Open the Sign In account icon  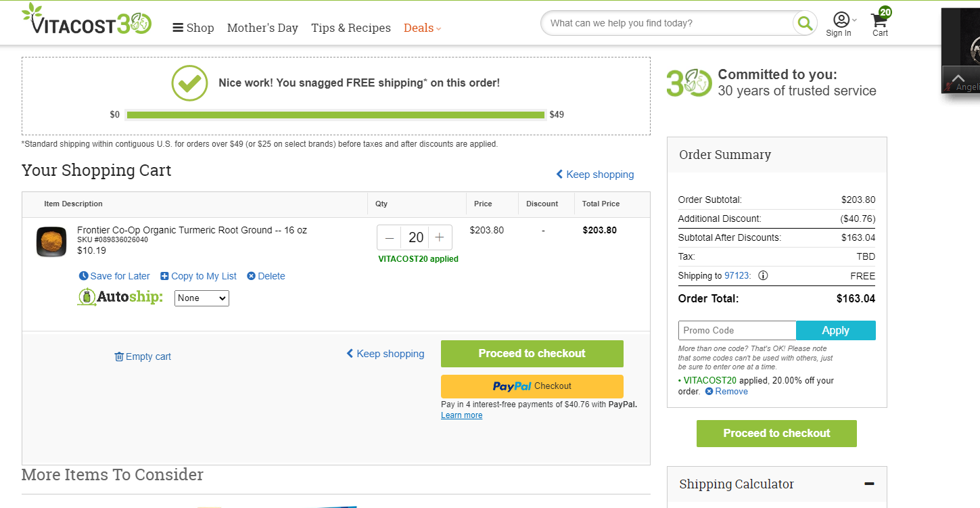coord(841,24)
